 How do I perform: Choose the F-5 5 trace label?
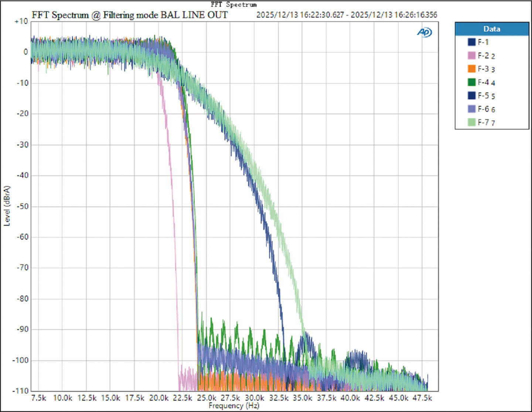pos(486,96)
